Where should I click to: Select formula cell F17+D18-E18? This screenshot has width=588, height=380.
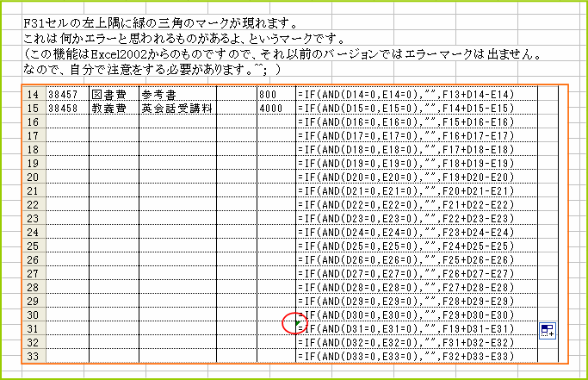click(417, 149)
